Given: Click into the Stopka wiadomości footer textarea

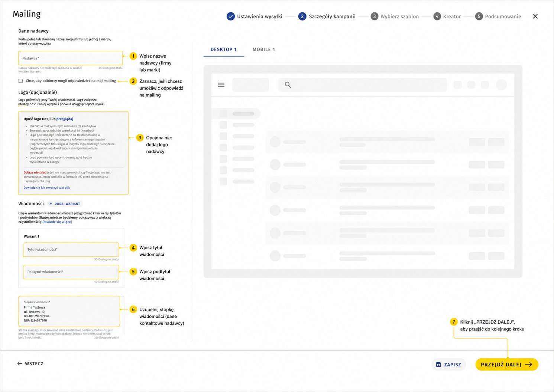Looking at the screenshot, I should click(69, 311).
